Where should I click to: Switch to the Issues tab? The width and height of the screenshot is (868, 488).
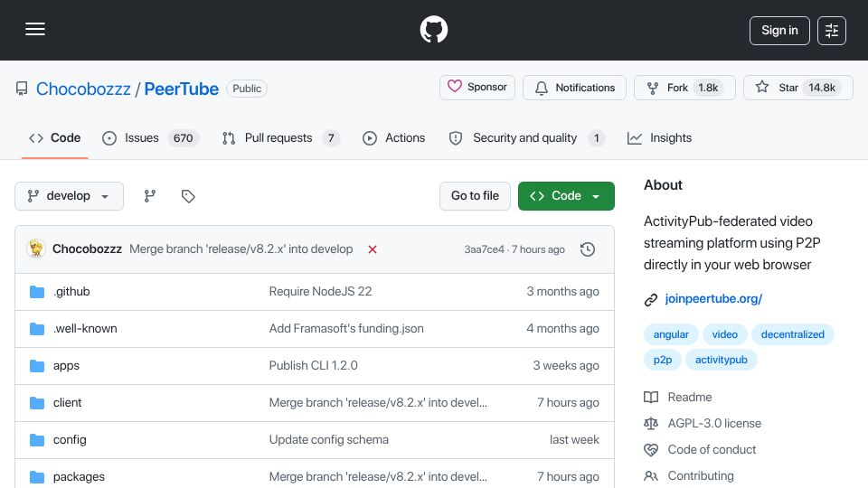[x=151, y=137]
